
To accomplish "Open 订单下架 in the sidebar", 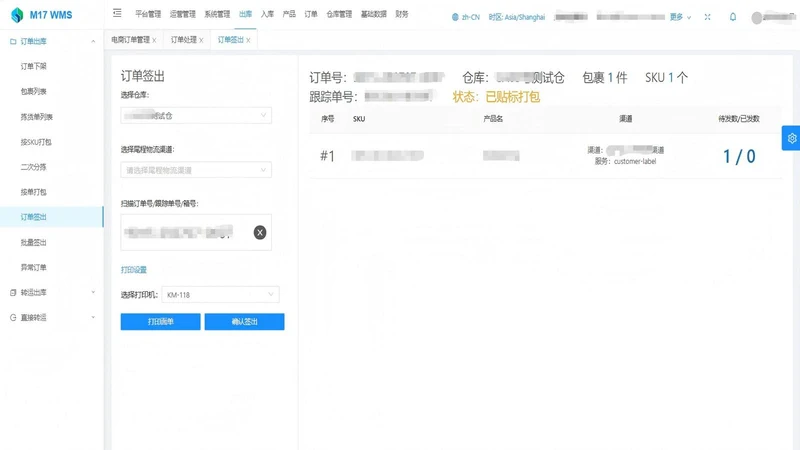I will point(34,66).
